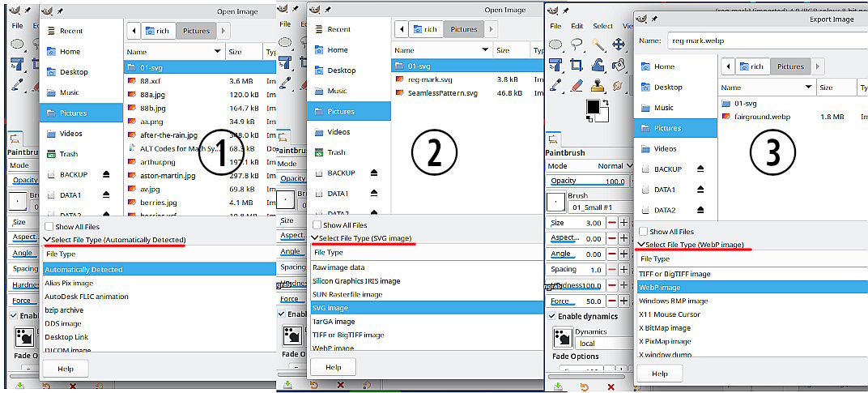
Task: Reset colors to default black and white in panel 3
Action: point(590,118)
